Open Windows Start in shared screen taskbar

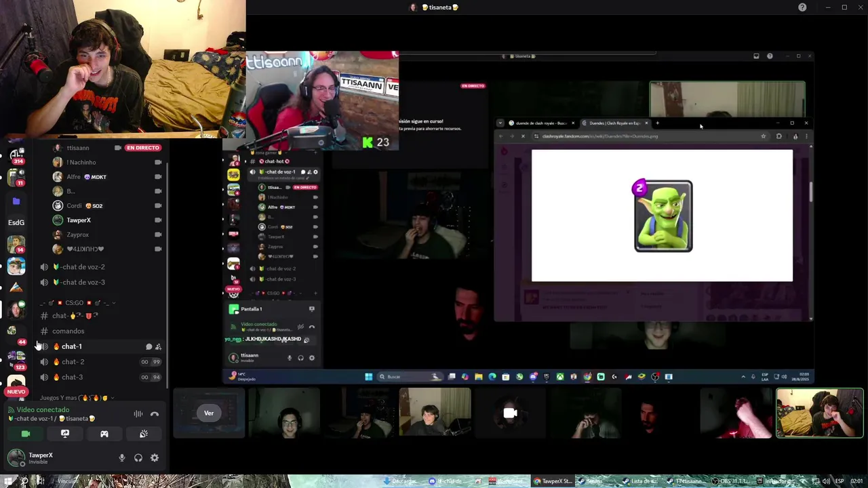[368, 377]
